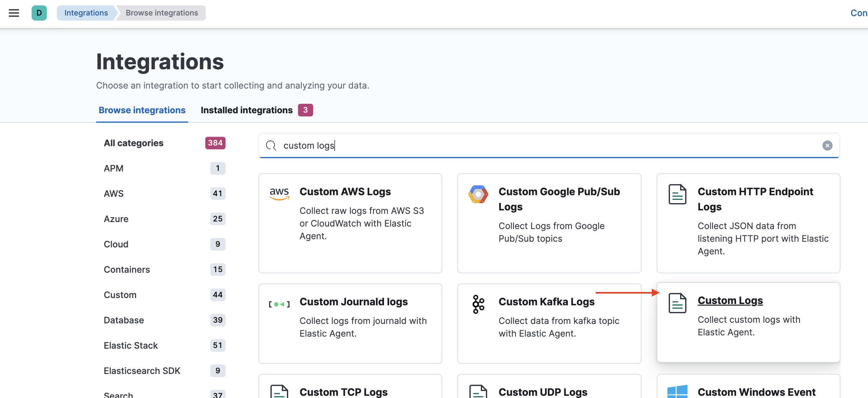
Task: Open the hamburger navigation menu
Action: click(14, 13)
